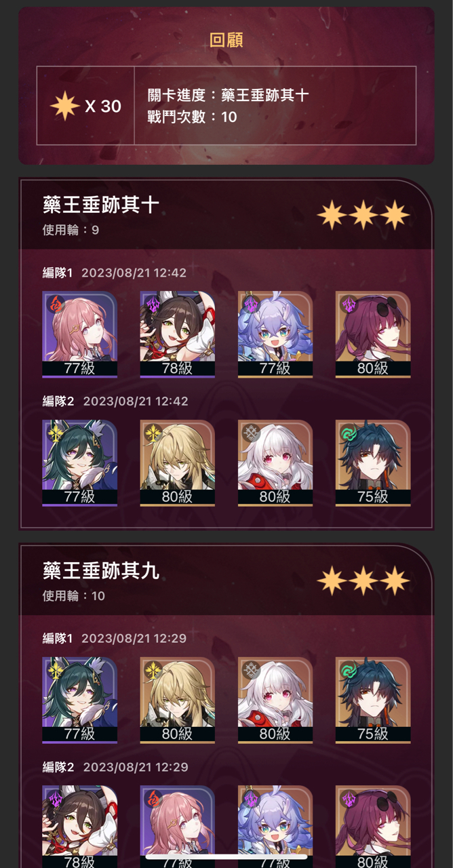Select the blue-haired 77級 character in 其十 編隊1
Image resolution: width=453 pixels, height=868 pixels.
[275, 334]
